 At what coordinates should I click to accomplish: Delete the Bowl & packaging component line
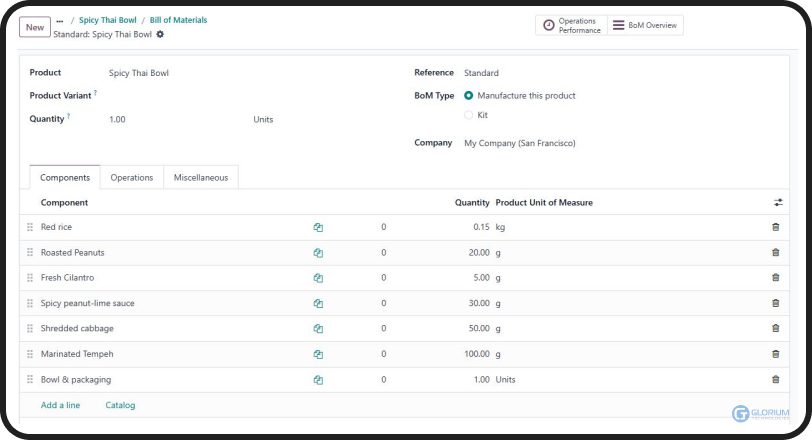click(775, 379)
